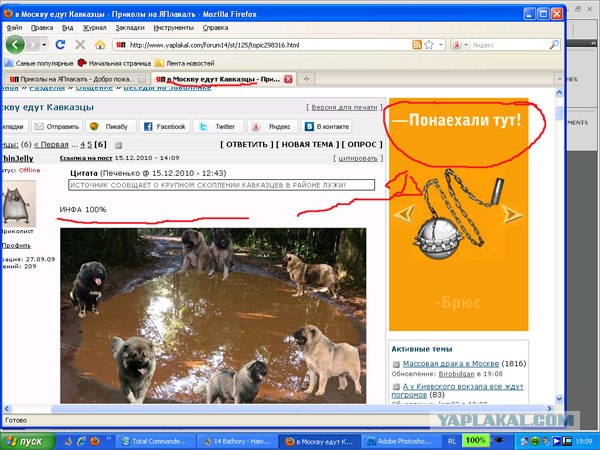
Task: Click the green Back navigation button
Action: point(15,45)
